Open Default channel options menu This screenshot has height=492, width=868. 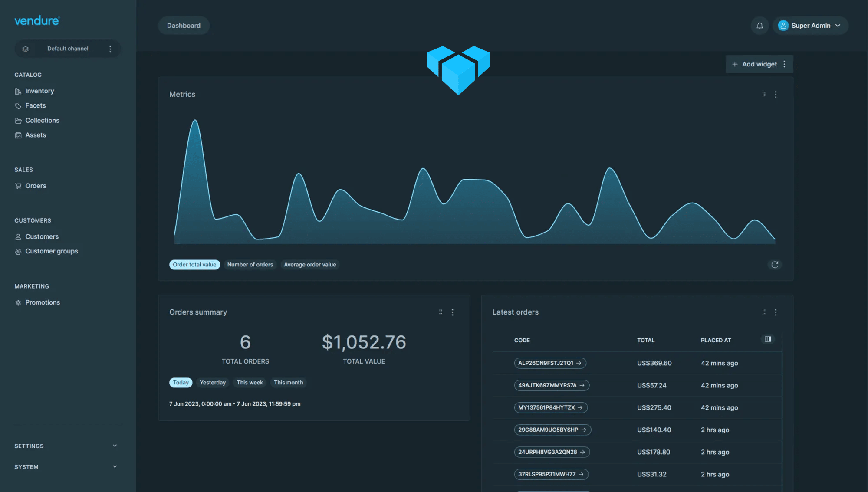[x=110, y=49]
